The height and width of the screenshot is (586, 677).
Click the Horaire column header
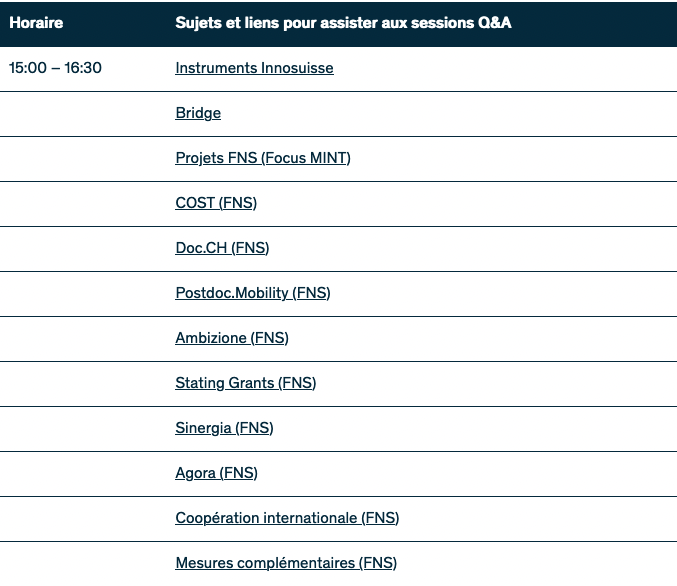[36, 23]
